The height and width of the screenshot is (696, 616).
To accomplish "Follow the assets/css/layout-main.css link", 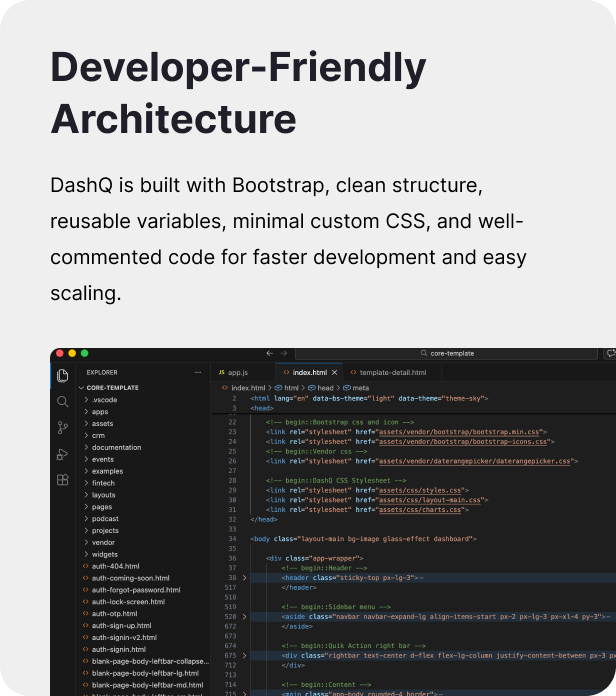I will 430,500.
